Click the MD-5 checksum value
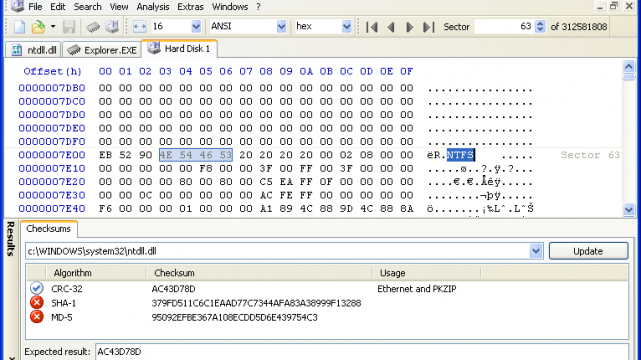Viewport: 641px width, 360px height. point(234,318)
